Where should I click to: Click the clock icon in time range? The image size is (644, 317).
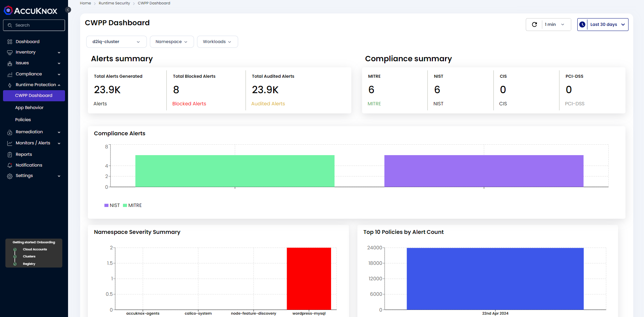tap(582, 25)
